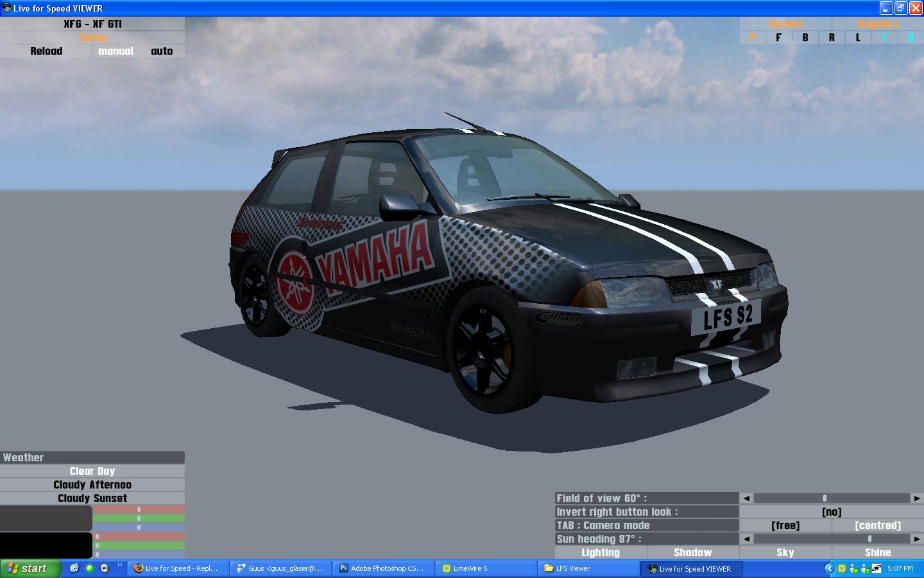Viewport: 924px width, 578px height.
Task: Select the F view button
Action: 779,37
